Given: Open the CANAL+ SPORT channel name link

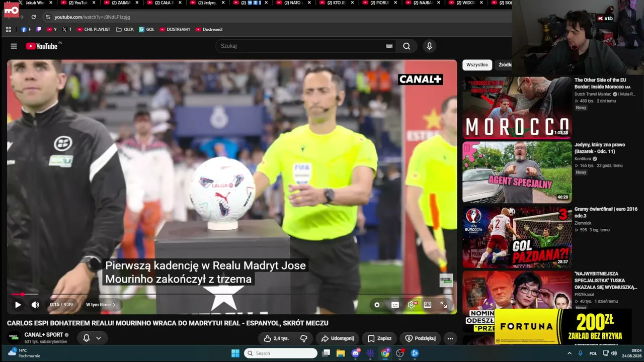Looking at the screenshot, I should 44,335.
